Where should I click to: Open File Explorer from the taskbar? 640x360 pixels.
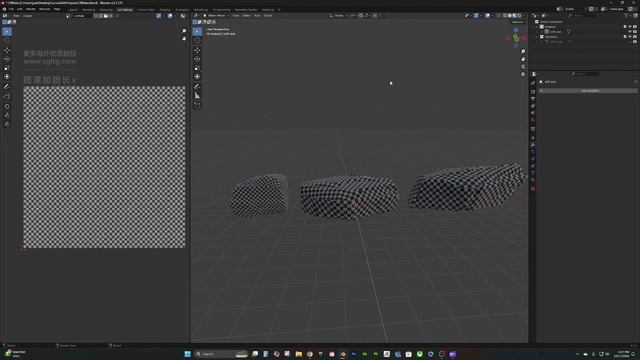(x=299, y=354)
